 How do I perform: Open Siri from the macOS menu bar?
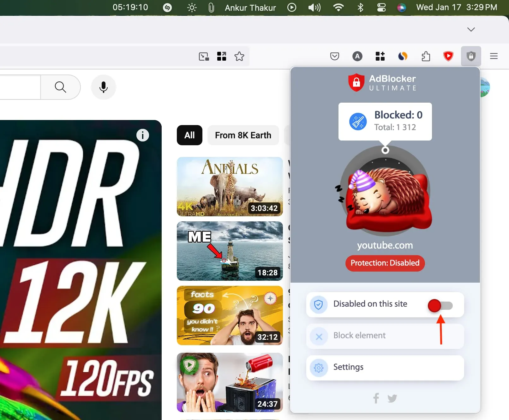click(401, 8)
